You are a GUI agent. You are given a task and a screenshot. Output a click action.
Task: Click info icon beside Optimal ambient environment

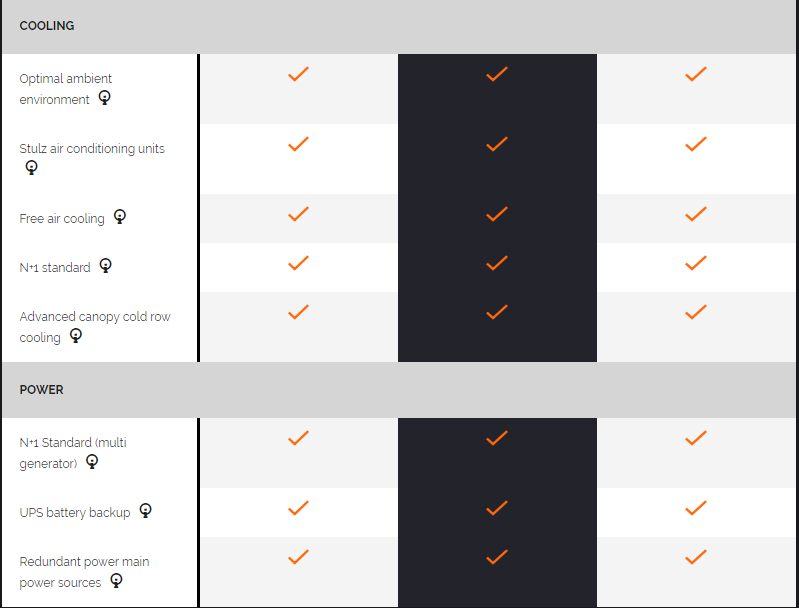pyautogui.click(x=104, y=98)
